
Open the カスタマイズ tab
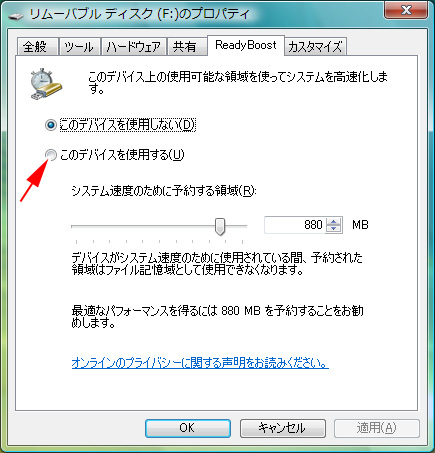(315, 46)
